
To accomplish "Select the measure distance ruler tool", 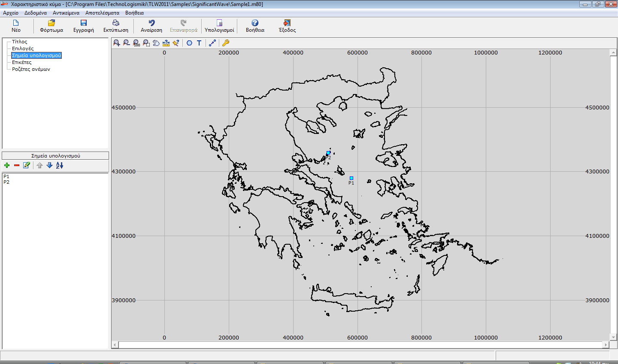I will click(x=166, y=43).
